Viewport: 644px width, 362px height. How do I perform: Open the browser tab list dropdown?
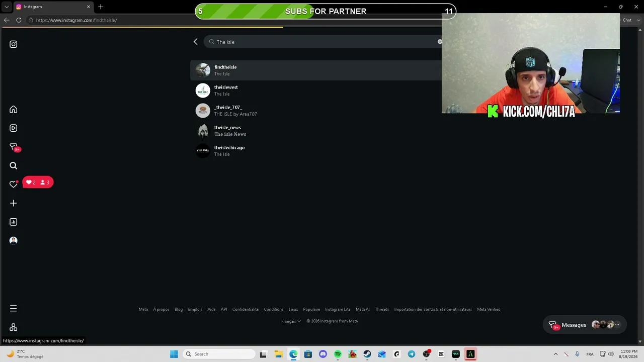point(7,7)
